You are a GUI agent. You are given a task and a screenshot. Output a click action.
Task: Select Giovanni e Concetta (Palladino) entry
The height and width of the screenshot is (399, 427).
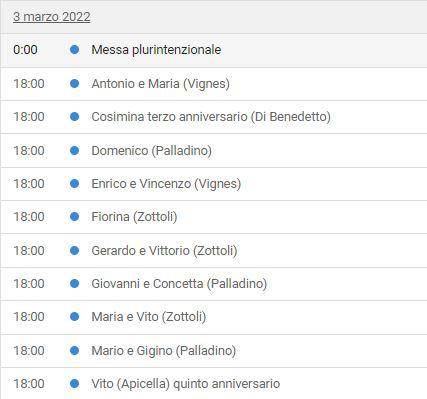tap(179, 284)
